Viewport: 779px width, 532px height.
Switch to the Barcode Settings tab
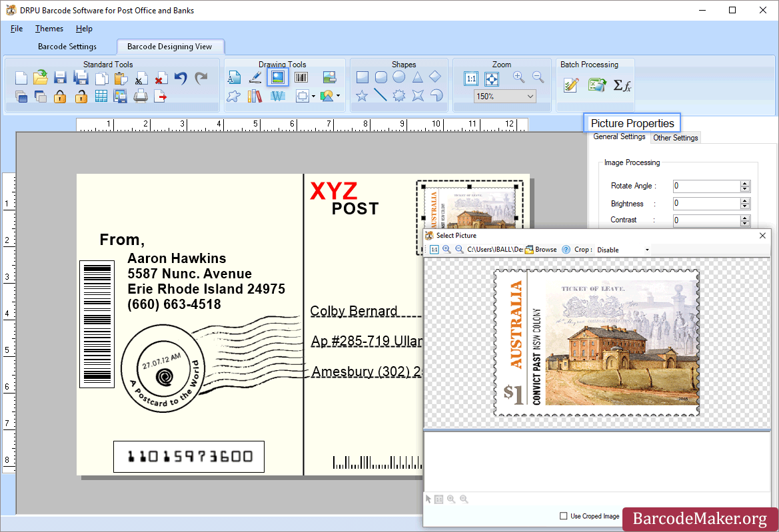tap(67, 47)
